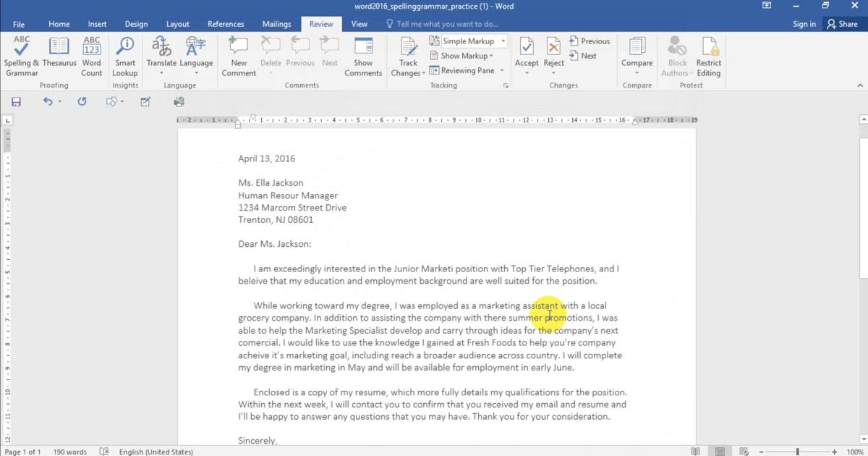The height and width of the screenshot is (456, 868).
Task: Open the Tracking dialog launcher
Action: pyautogui.click(x=506, y=85)
